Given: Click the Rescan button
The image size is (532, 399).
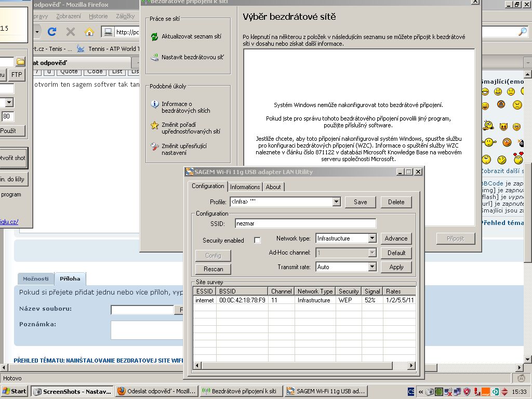Looking at the screenshot, I should tap(213, 269).
